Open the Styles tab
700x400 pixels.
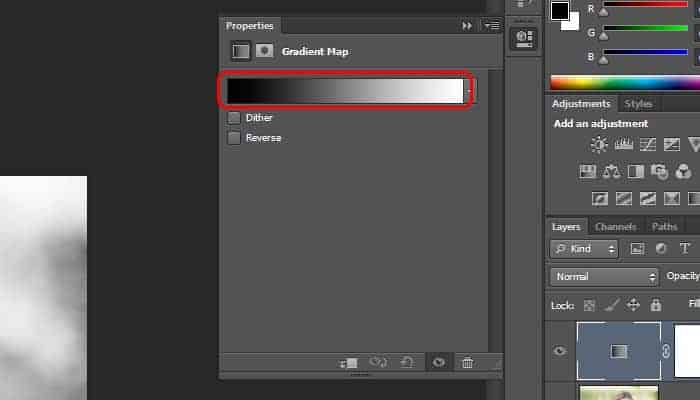coord(638,104)
